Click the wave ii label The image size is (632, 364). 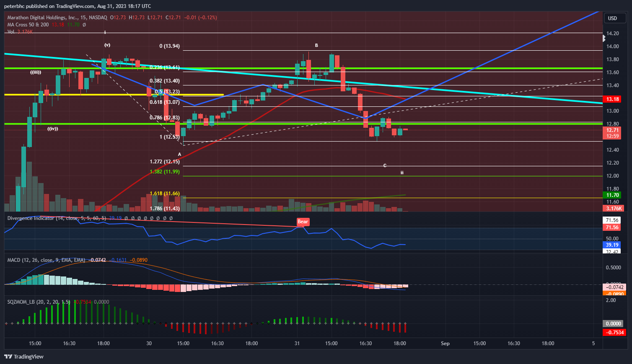402,172
